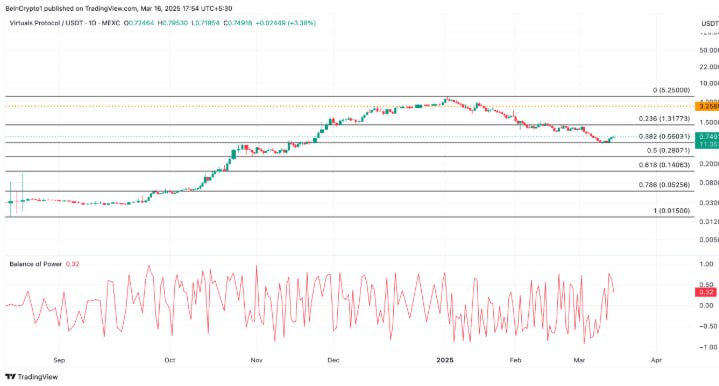Click the Fib label 0.786 (0.05256)
The width and height of the screenshot is (719, 386).
point(664,185)
